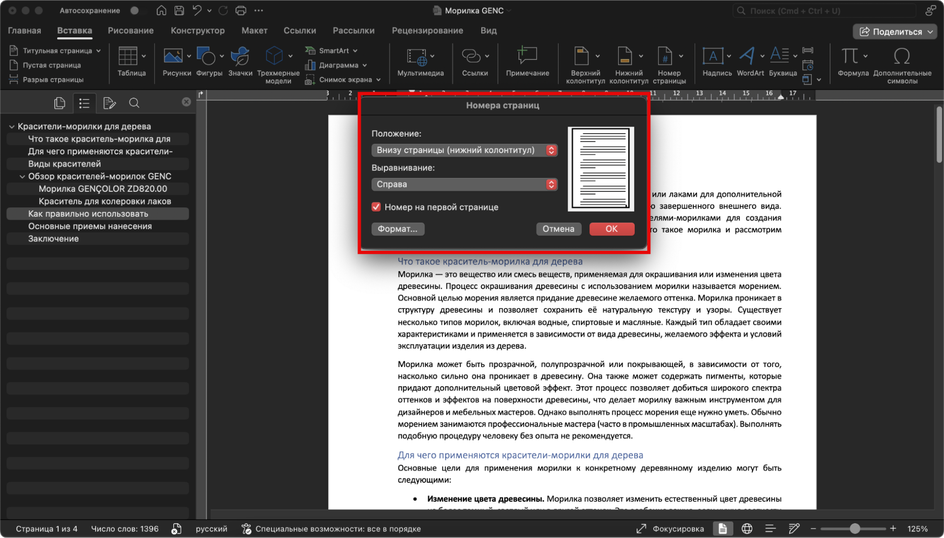This screenshot has height=538, width=944.
Task: Switch to the Конструктор tab
Action: pyautogui.click(x=197, y=30)
